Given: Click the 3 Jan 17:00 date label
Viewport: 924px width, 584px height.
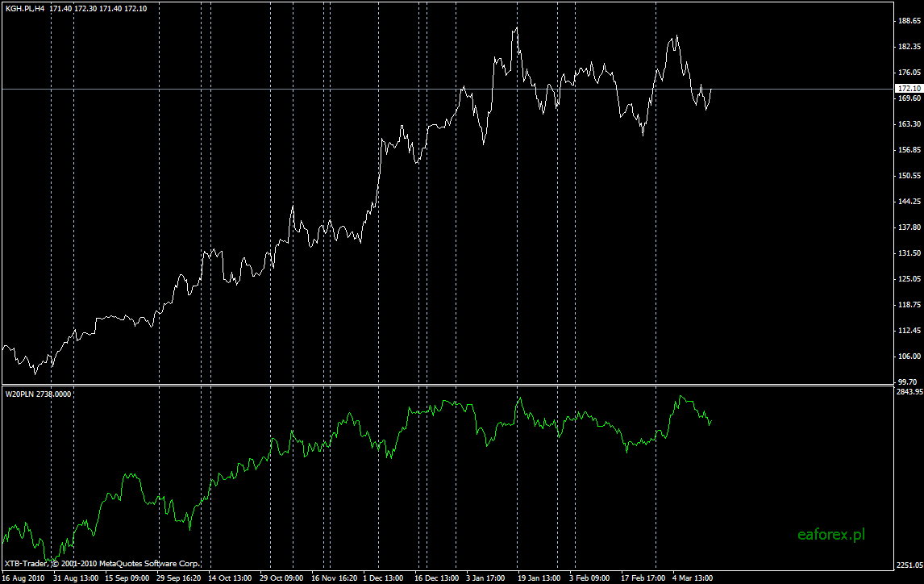Looking at the screenshot, I should pyautogui.click(x=485, y=578).
